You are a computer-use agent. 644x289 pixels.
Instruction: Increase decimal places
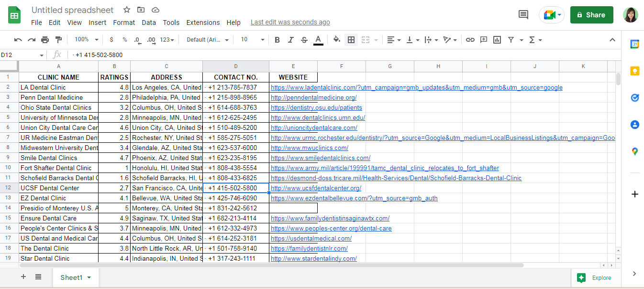[151, 40]
